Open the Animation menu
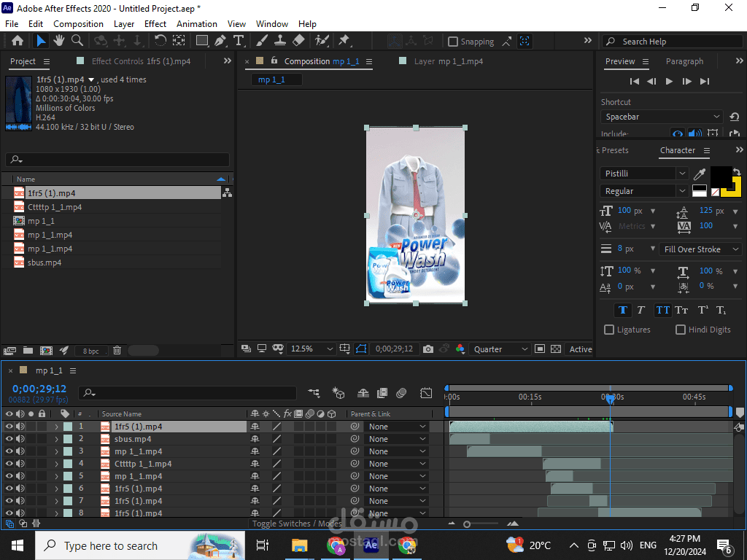The height and width of the screenshot is (560, 747). click(x=197, y=24)
